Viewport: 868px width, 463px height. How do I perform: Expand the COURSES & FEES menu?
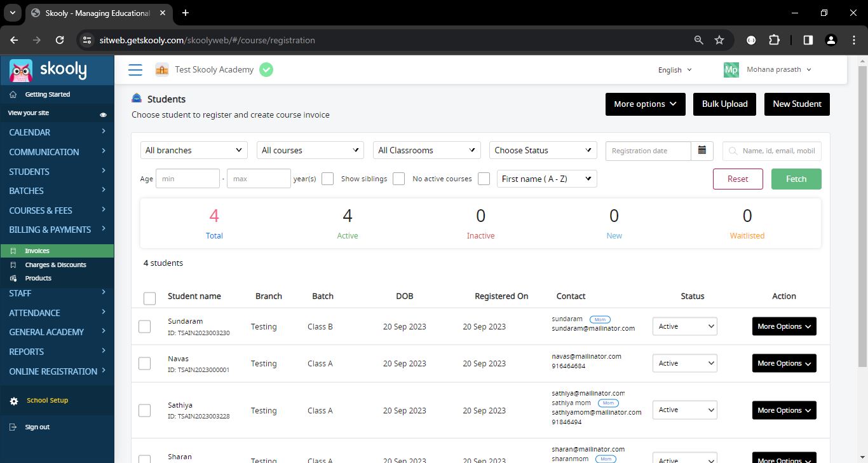(57, 211)
